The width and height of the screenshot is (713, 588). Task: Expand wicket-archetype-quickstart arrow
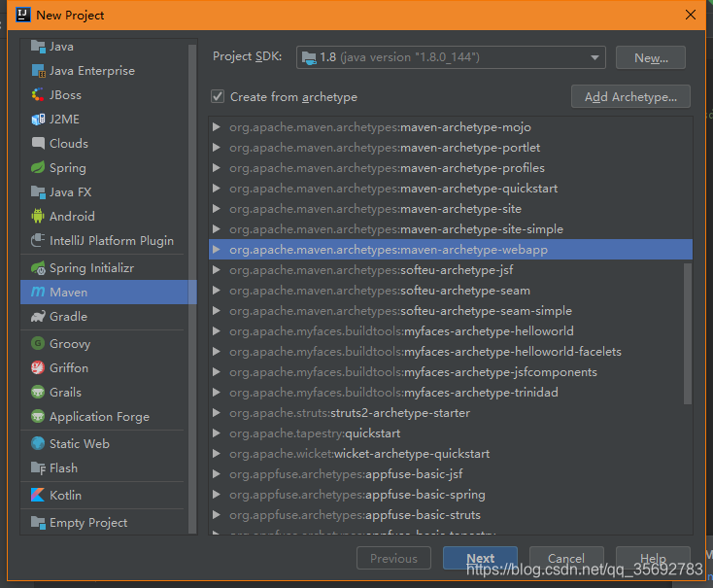pos(217,454)
